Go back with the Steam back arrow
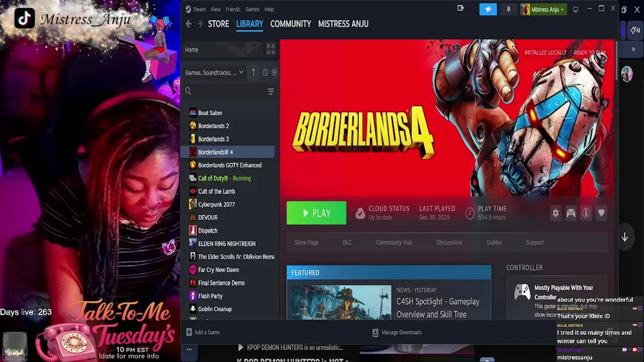 pyautogui.click(x=189, y=24)
